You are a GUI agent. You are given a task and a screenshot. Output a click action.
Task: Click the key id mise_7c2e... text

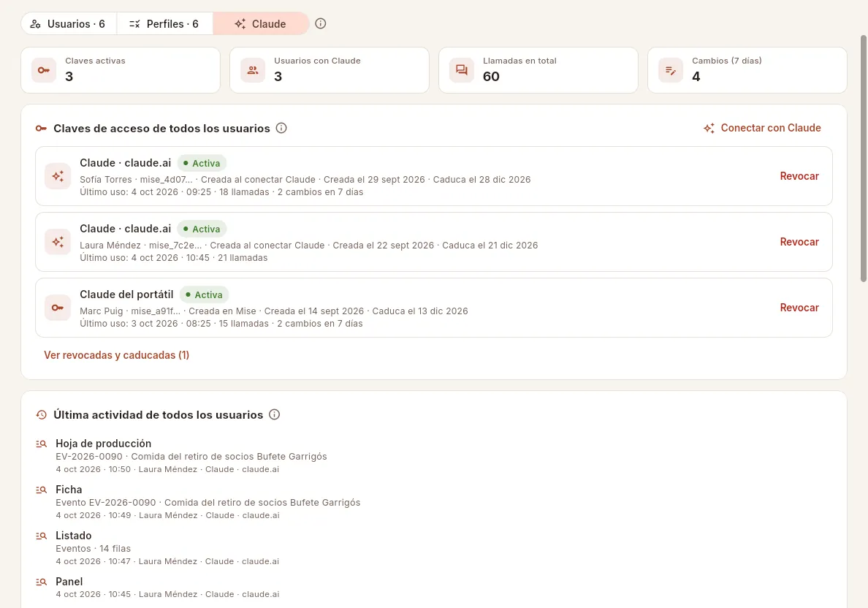(175, 246)
